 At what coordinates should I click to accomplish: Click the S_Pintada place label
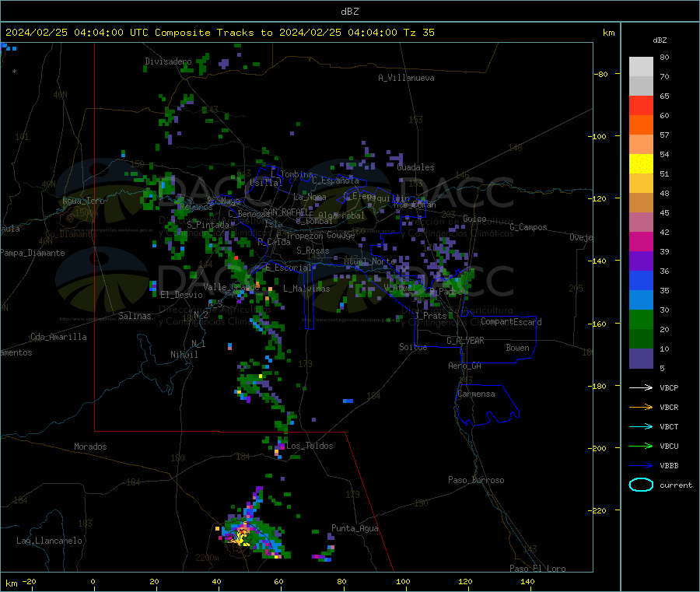(208, 225)
